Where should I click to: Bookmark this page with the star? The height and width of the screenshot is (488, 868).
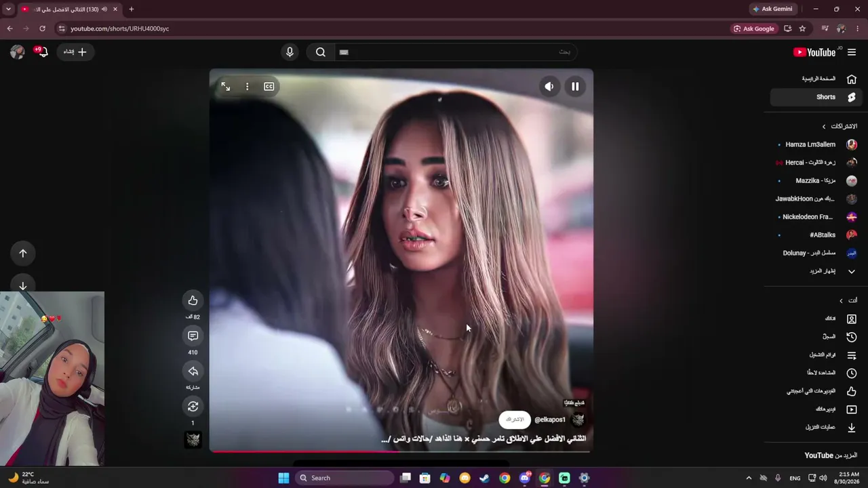(x=802, y=28)
